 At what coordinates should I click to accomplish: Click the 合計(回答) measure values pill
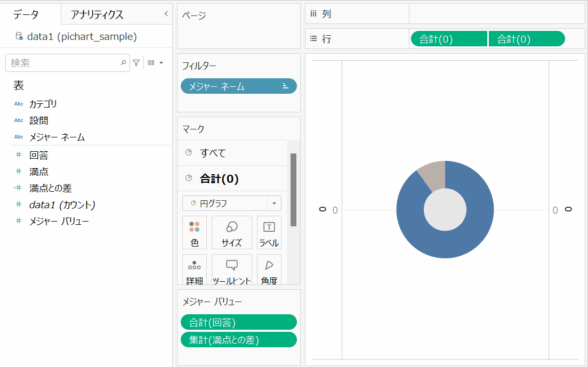[x=238, y=322]
